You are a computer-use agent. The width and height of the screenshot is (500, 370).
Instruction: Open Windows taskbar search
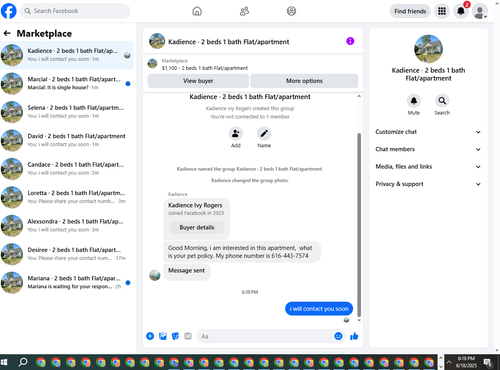(23, 362)
